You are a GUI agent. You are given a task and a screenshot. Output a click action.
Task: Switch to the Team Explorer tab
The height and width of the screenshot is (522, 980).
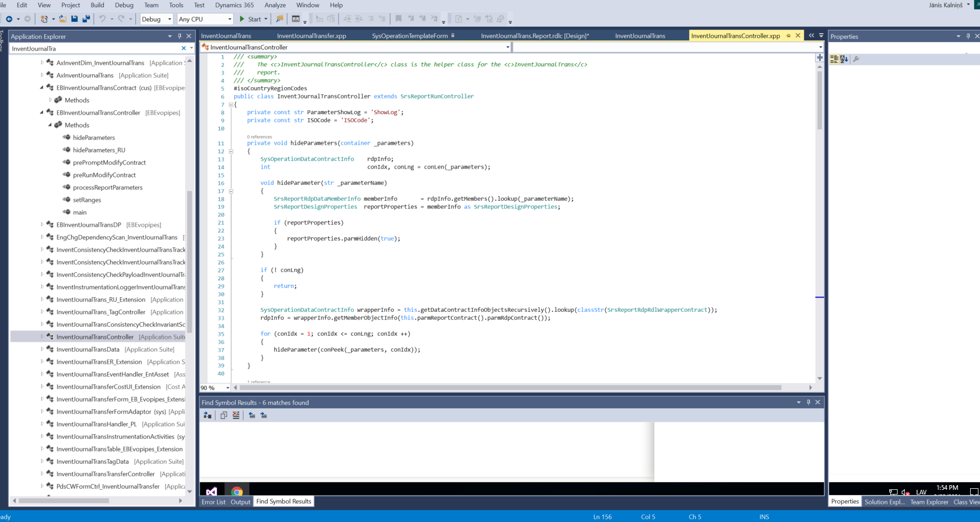click(929, 502)
